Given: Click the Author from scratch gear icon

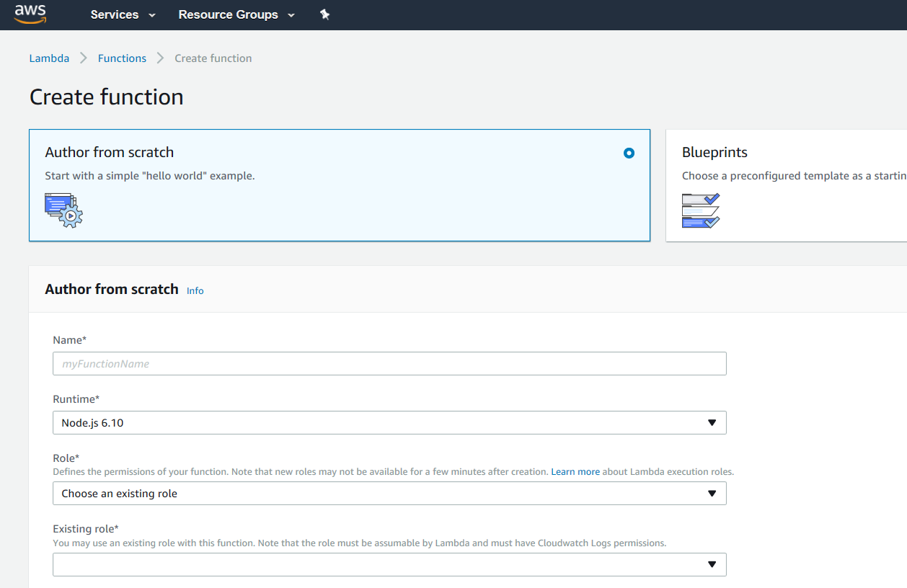Looking at the screenshot, I should [63, 210].
